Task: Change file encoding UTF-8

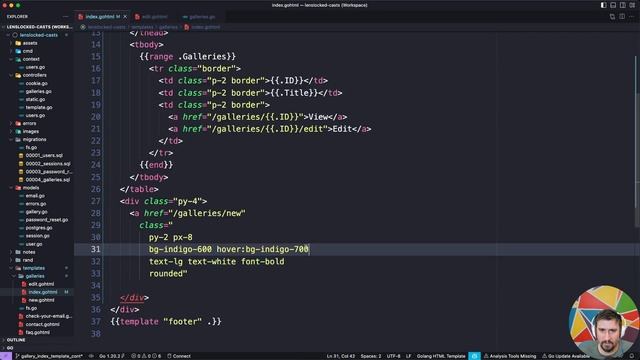Action: click(x=393, y=356)
